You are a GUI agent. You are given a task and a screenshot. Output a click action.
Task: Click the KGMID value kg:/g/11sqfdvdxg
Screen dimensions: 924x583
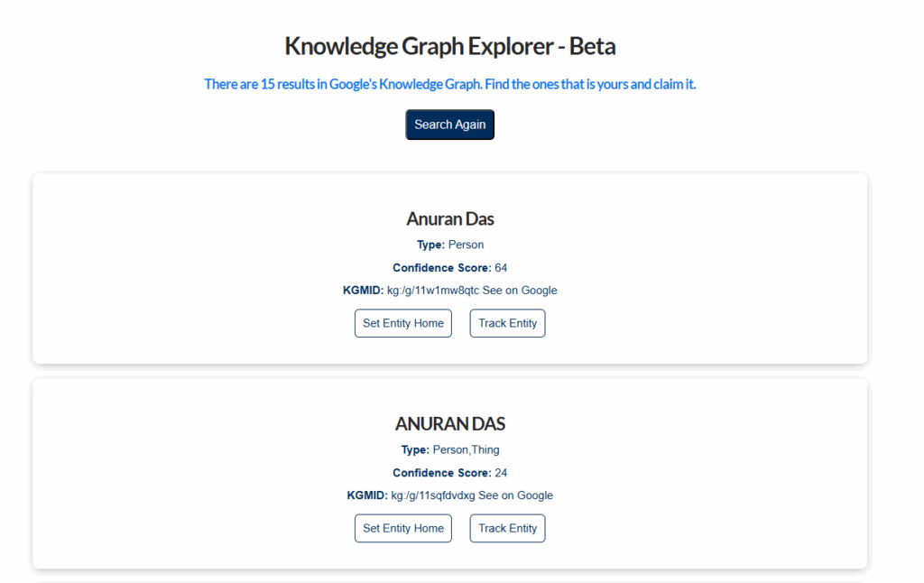pos(433,495)
